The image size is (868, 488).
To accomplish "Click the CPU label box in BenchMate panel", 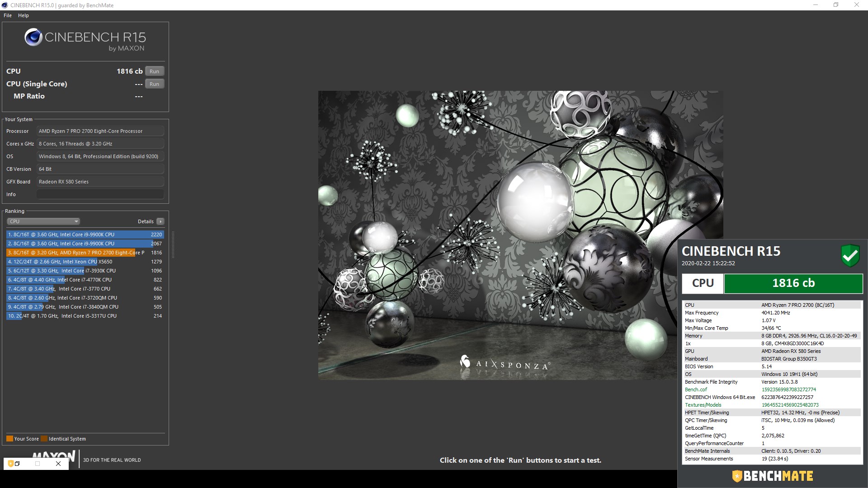I will click(703, 283).
